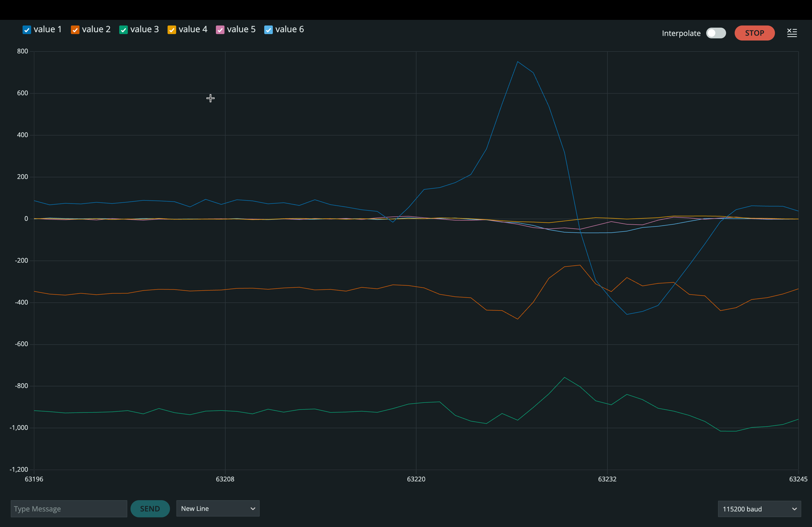Open the New Line line-ending dropdown
Viewport: 812px width, 527px height.
point(218,508)
